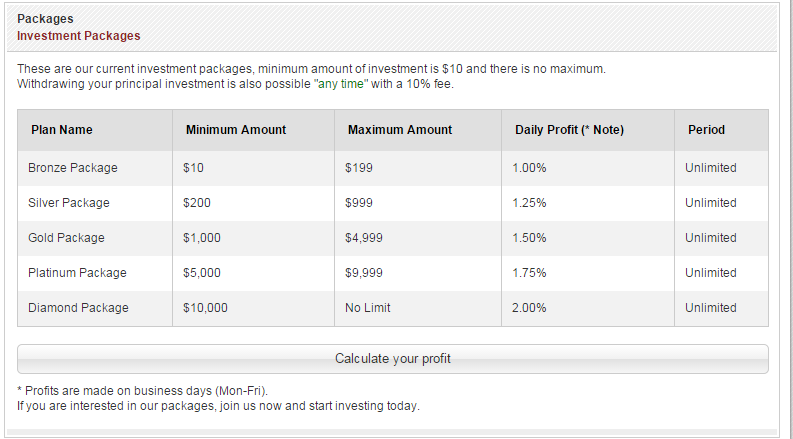Click the No Limit maximum cell
793x439 pixels.
[x=368, y=308]
